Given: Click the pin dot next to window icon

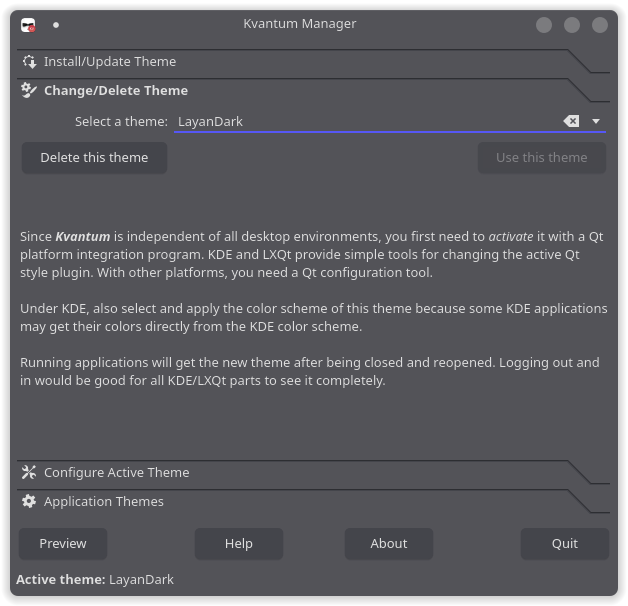Looking at the screenshot, I should 56,25.
